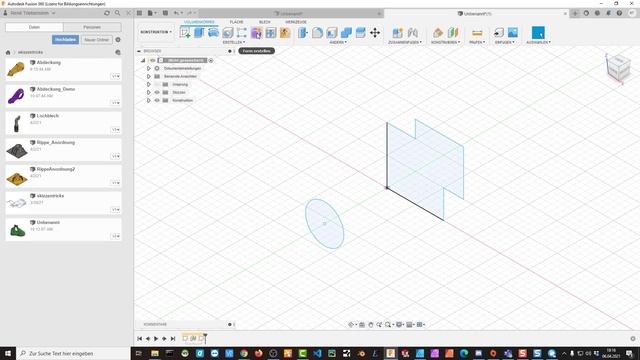Choose the Extrude tool icon
640x360 pixels.
tap(199, 33)
